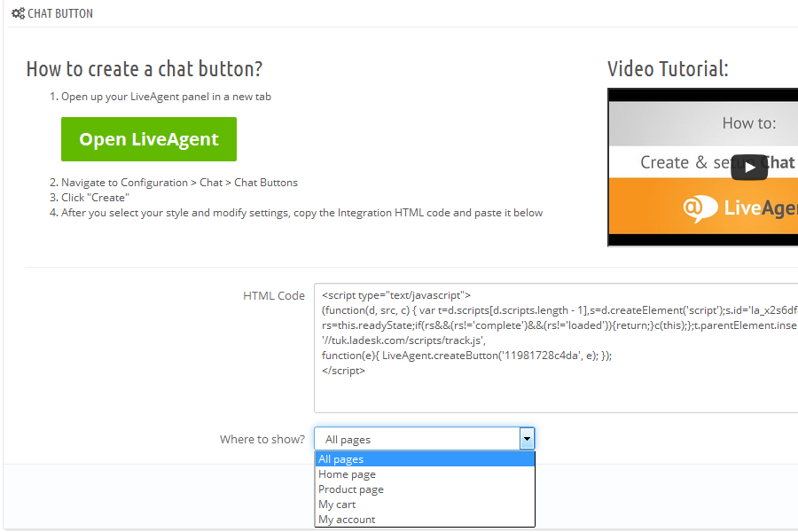Select All pages in the dropdown list

click(425, 459)
